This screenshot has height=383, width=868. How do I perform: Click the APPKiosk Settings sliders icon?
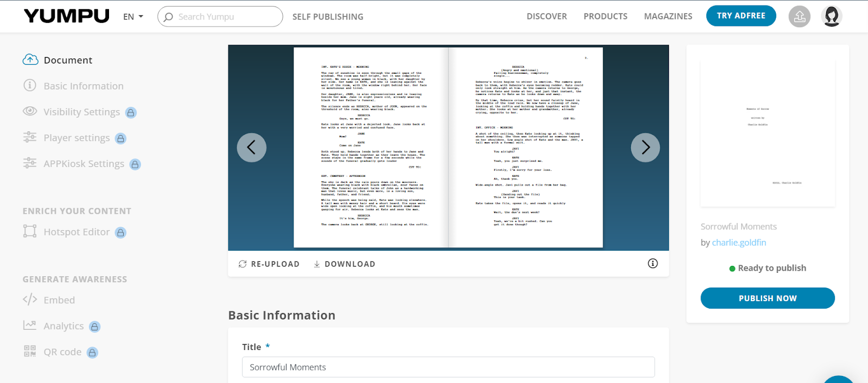click(30, 163)
